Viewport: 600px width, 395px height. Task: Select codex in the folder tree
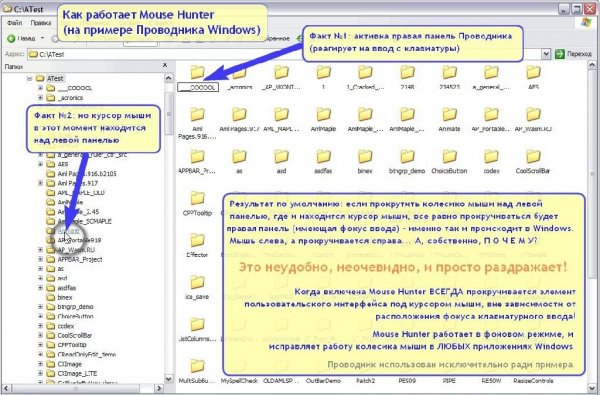(x=66, y=326)
